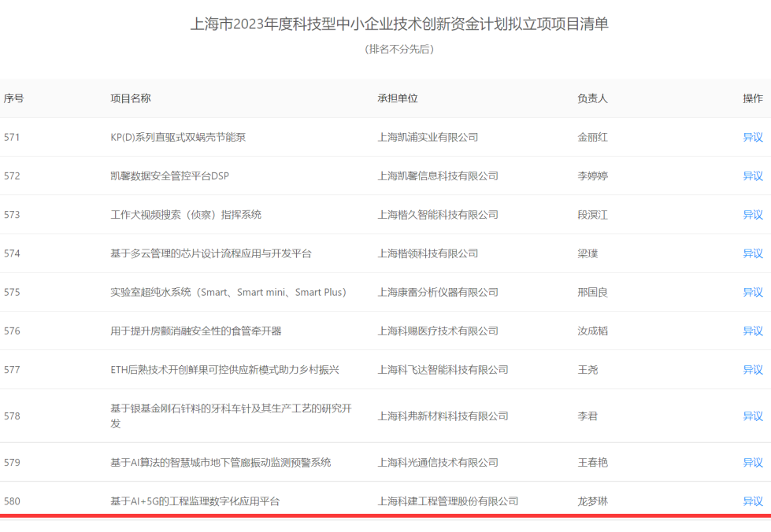
Task: Select project name '凯馨数据安全管控平台DSP'
Action: pyautogui.click(x=169, y=175)
